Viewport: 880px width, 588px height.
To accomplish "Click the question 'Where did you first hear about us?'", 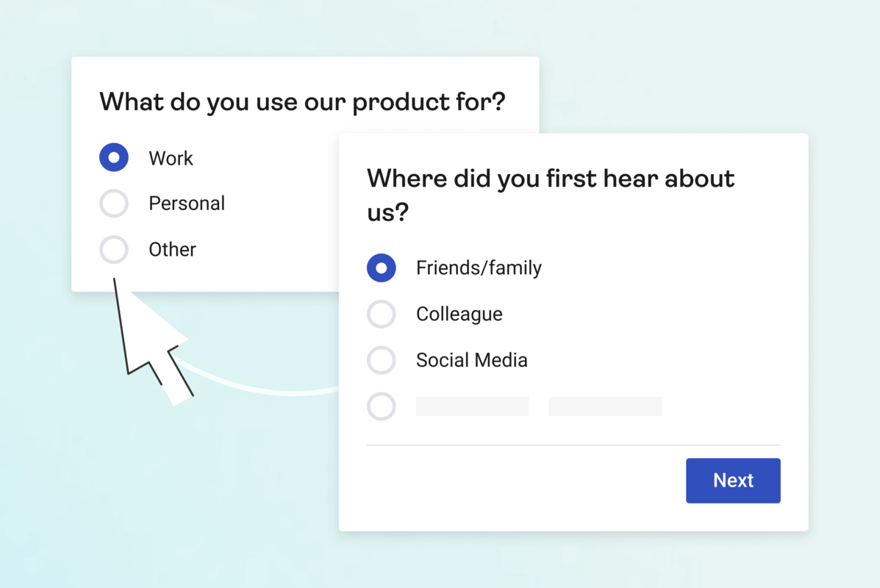I will click(550, 195).
